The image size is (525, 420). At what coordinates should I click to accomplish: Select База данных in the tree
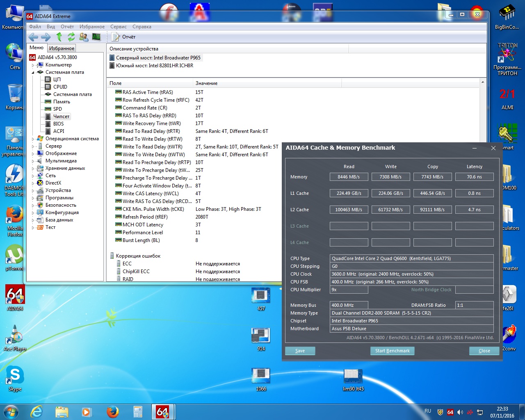59,220
